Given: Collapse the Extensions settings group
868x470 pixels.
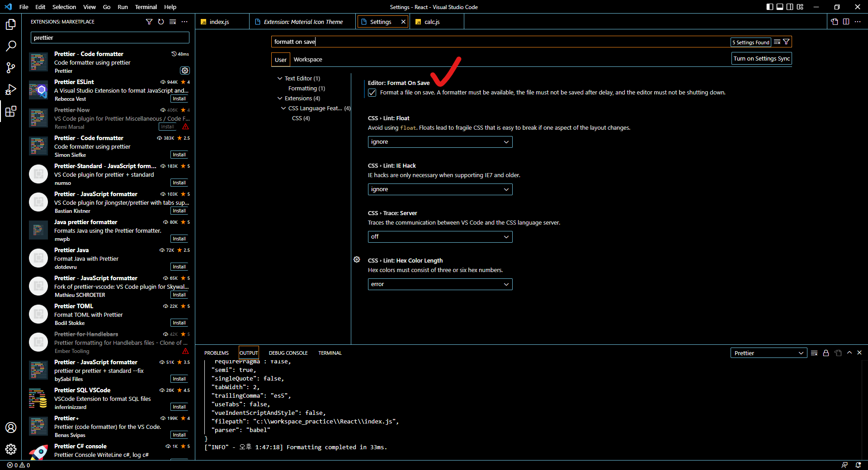Looking at the screenshot, I should (x=280, y=99).
